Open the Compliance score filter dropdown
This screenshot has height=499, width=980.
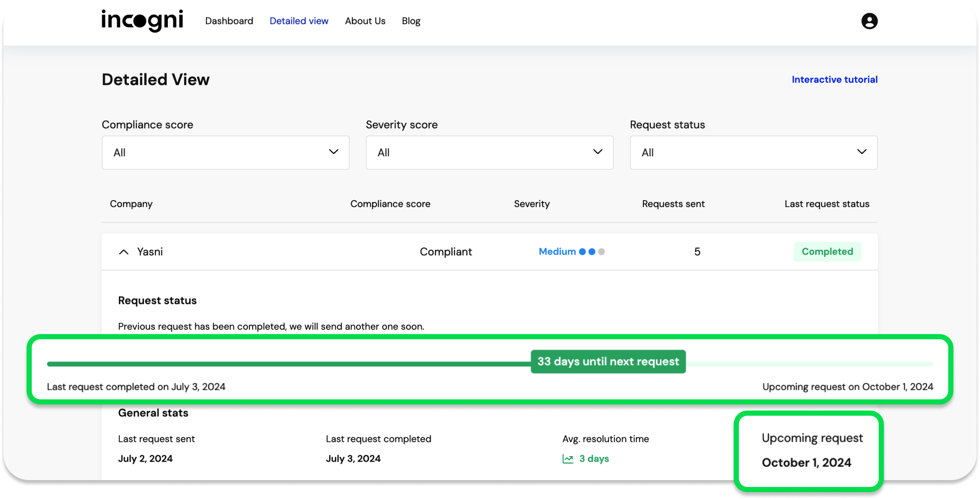(225, 152)
